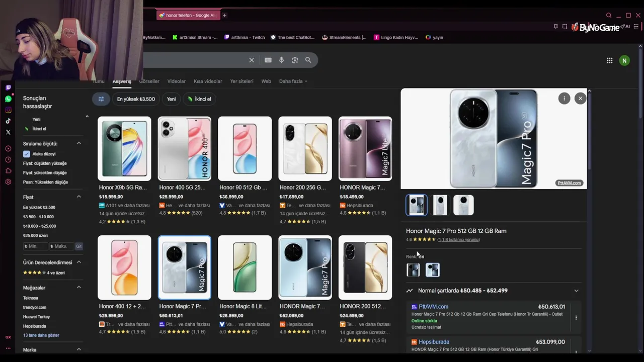Open TikTok icon in browser sidebar
Screen dimensions: 644x362
click(x=8, y=121)
